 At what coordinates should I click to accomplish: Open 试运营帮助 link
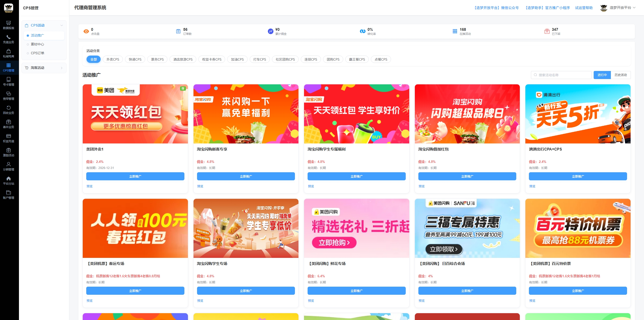click(x=584, y=8)
